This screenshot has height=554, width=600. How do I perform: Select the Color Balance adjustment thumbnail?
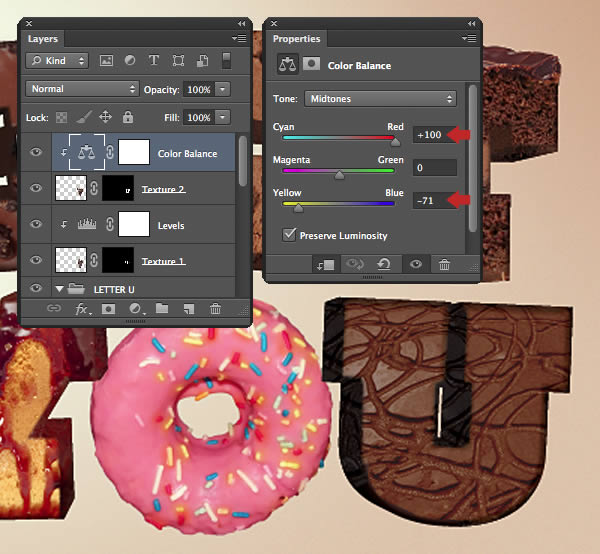[86, 152]
